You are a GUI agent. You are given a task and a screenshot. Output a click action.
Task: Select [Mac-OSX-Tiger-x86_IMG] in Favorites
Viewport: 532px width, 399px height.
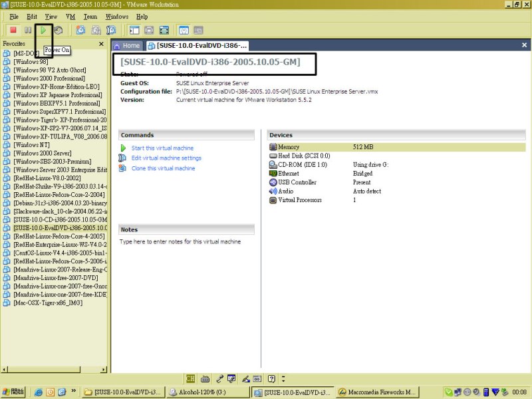43,303
